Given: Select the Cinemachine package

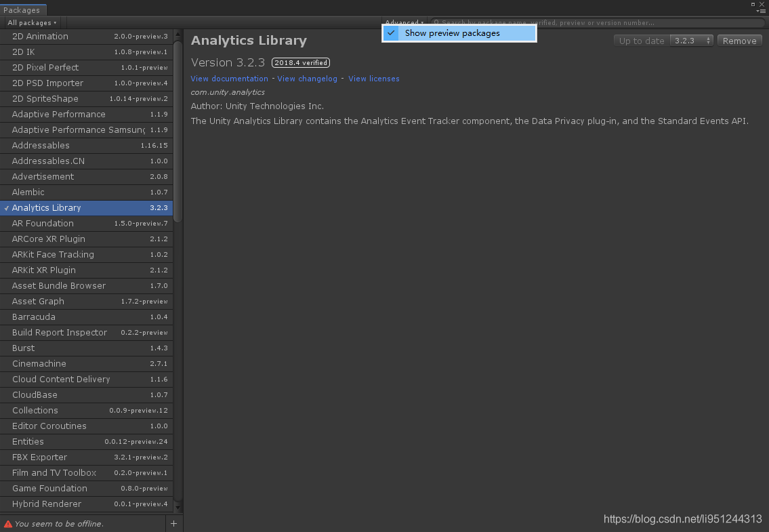Looking at the screenshot, I should (x=86, y=364).
